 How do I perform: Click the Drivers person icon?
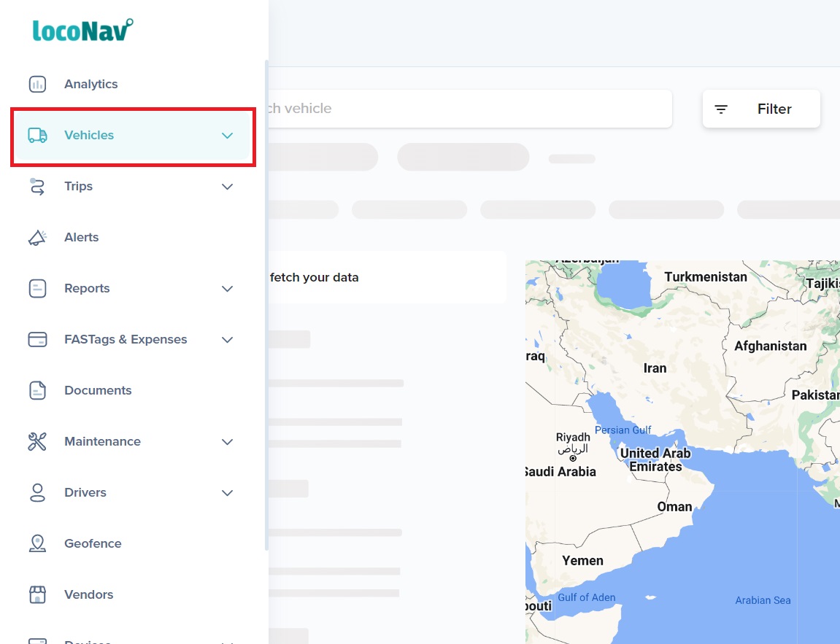pos(37,492)
